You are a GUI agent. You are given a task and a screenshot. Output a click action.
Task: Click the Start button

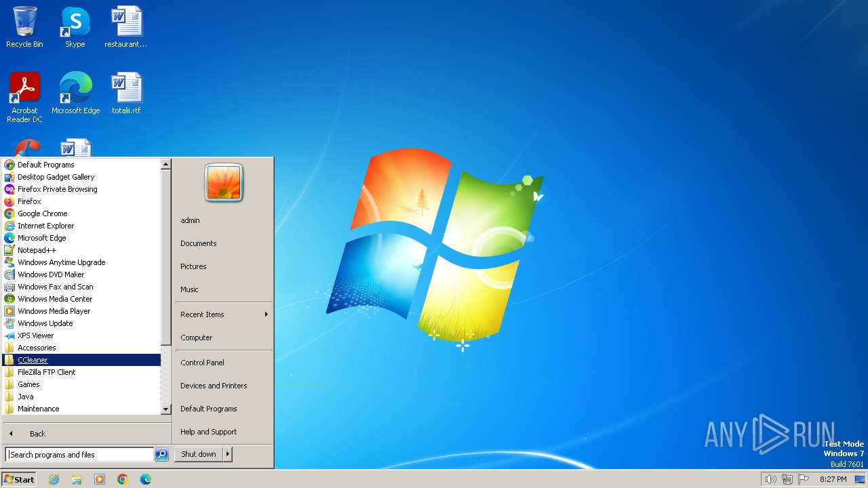click(19, 479)
